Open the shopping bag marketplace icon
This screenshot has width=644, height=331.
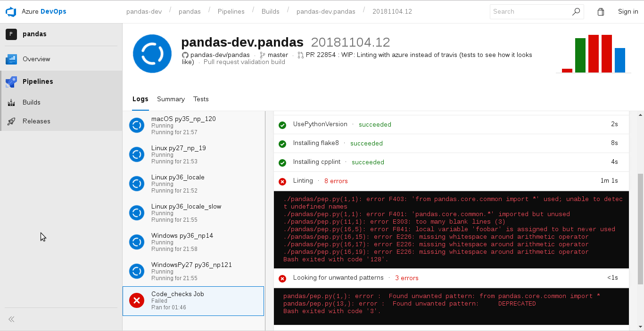point(601,12)
